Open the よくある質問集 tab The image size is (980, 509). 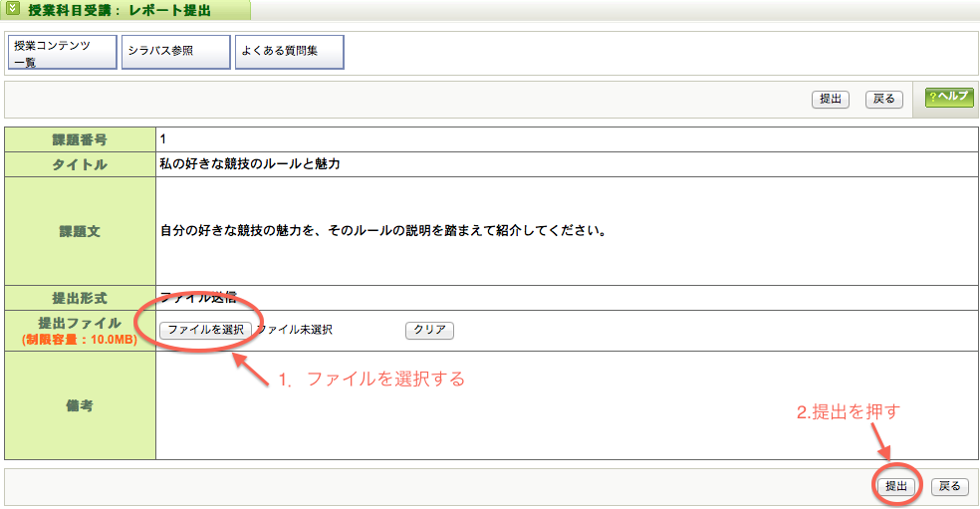coord(290,52)
